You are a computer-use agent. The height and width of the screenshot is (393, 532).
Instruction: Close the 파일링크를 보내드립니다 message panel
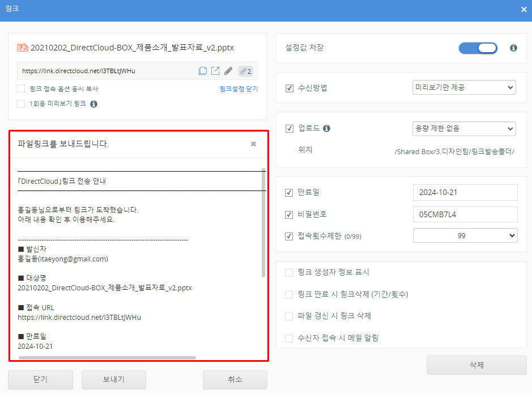click(x=253, y=144)
